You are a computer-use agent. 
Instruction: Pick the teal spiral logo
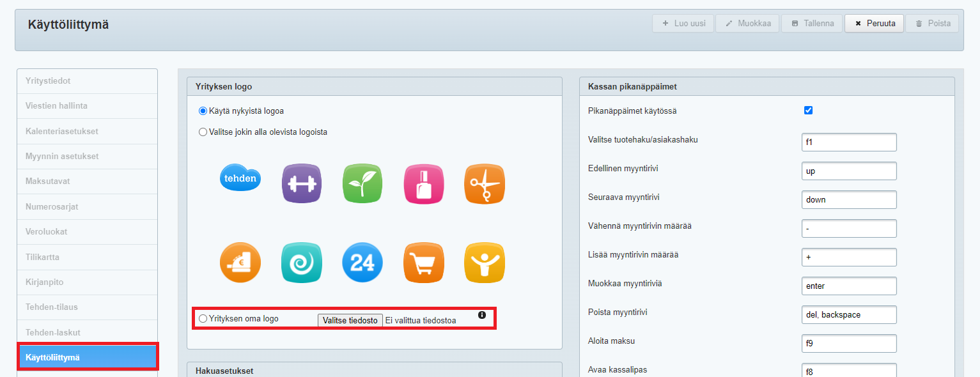tap(302, 263)
